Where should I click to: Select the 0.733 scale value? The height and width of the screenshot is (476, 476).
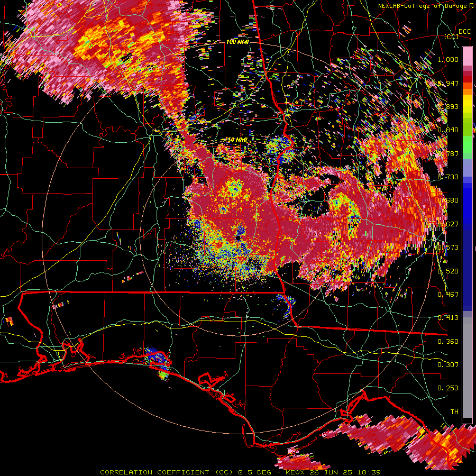tap(448, 177)
